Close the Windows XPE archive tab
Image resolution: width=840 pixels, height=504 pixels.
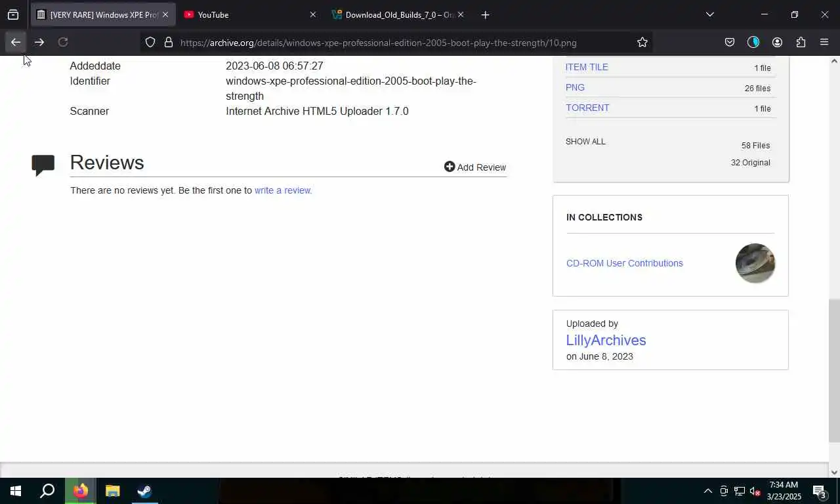(165, 14)
